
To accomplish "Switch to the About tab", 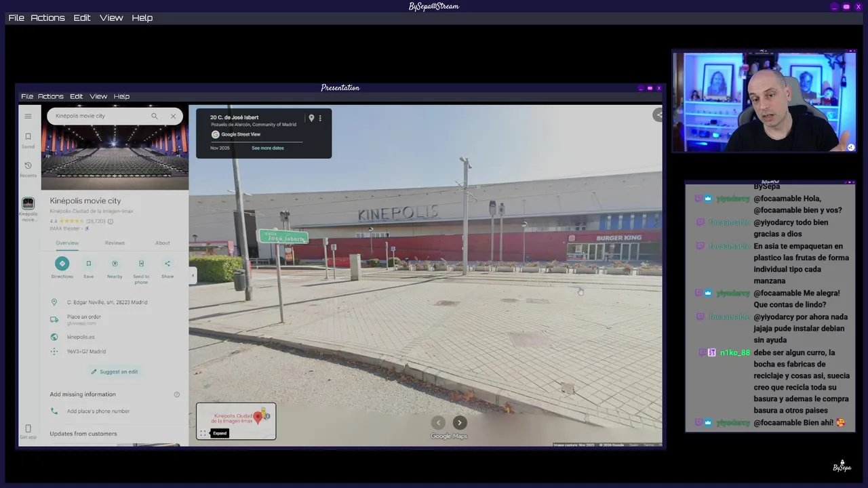I will pos(163,243).
